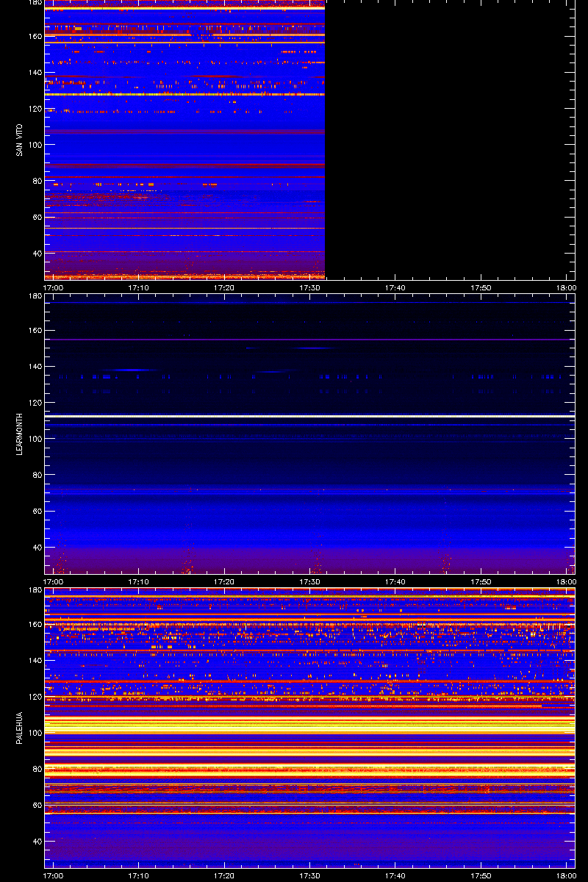The height and width of the screenshot is (882, 588).
Task: Click the 17:10 label under Learmonth plot
Action: 139,581
